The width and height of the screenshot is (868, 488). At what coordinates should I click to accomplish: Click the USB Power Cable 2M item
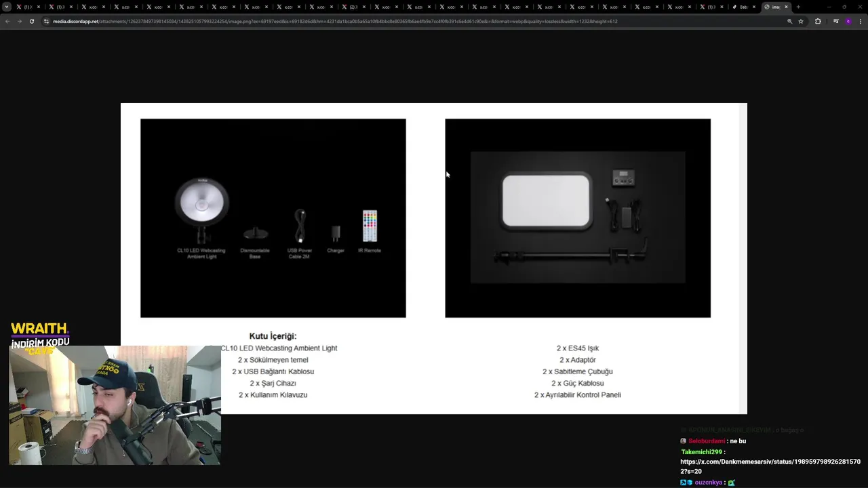click(300, 234)
